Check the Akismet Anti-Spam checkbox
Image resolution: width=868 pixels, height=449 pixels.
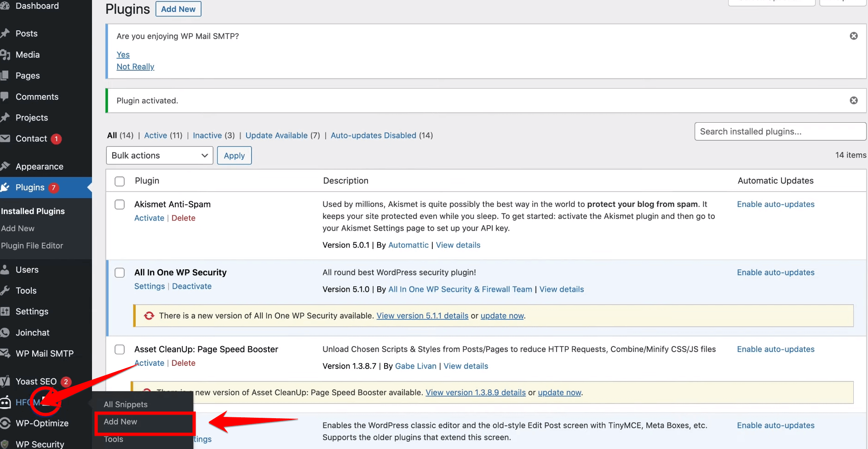(120, 205)
